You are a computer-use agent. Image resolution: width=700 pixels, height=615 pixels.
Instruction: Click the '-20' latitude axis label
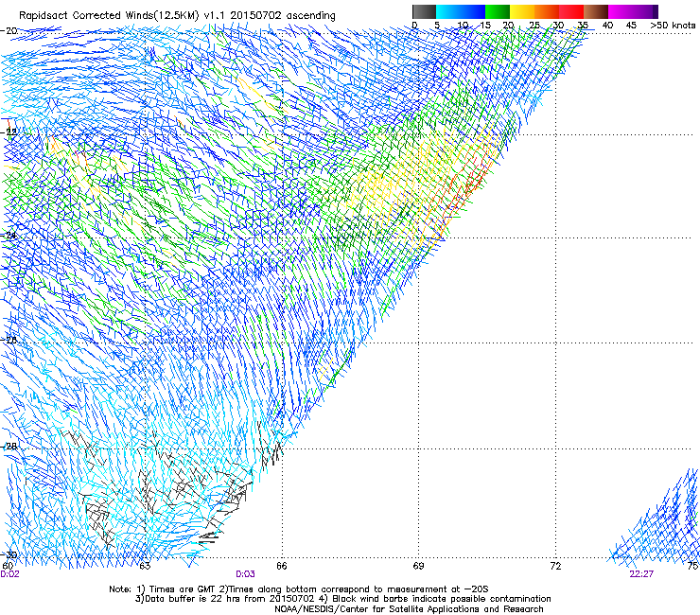(9, 31)
